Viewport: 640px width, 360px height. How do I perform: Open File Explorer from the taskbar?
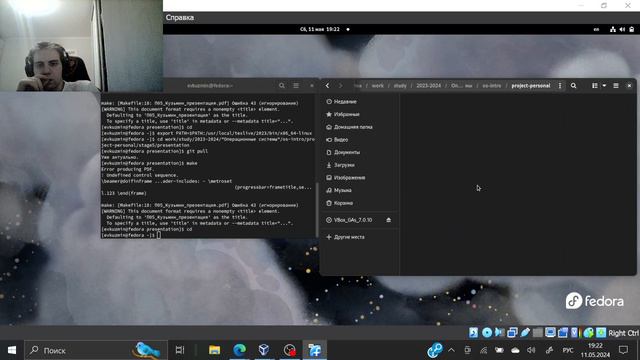[x=214, y=350]
